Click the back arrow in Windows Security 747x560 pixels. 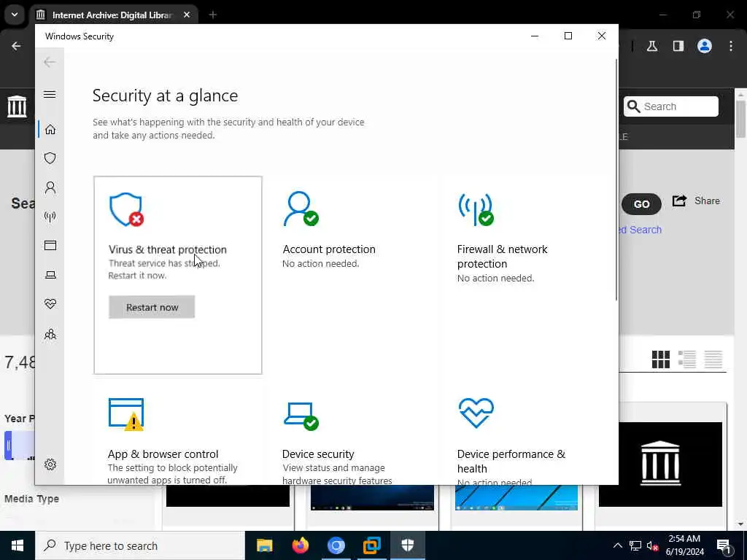click(50, 62)
